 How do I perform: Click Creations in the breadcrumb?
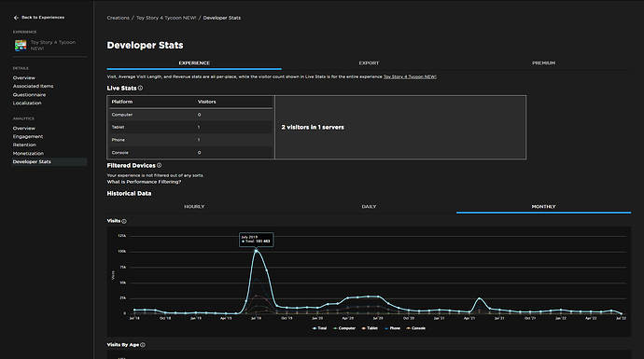coord(118,18)
